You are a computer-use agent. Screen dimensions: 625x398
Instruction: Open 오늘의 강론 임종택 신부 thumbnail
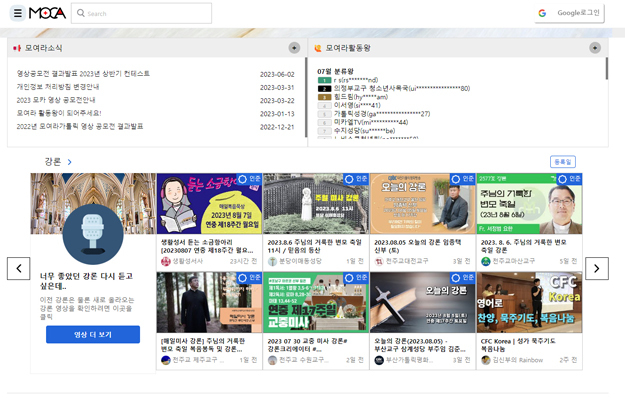[x=423, y=204]
